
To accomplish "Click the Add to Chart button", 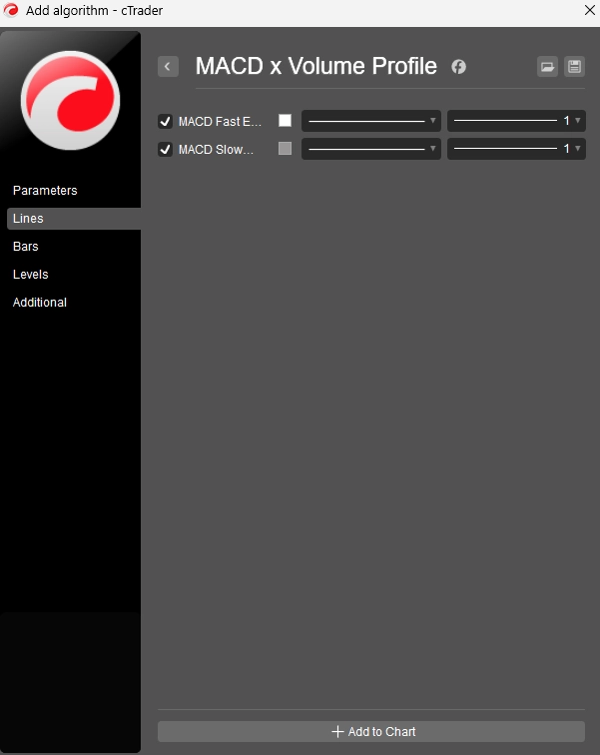I will pyautogui.click(x=371, y=731).
